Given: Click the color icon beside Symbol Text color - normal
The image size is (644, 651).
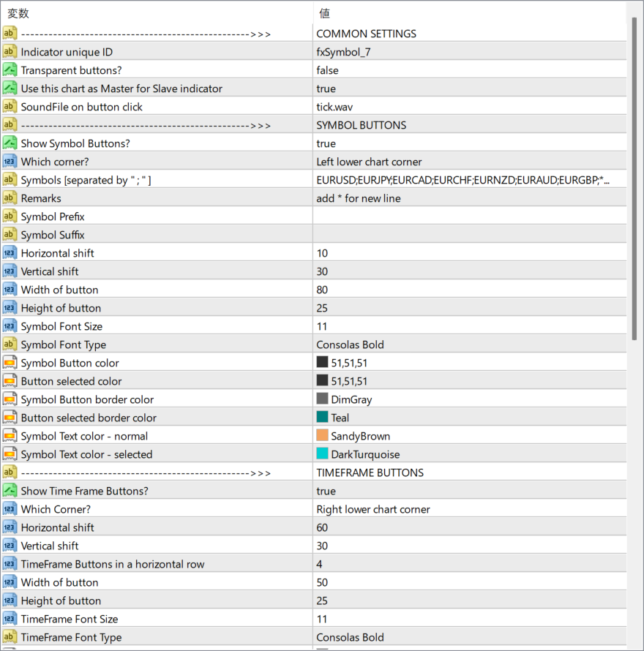Looking at the screenshot, I should point(10,436).
